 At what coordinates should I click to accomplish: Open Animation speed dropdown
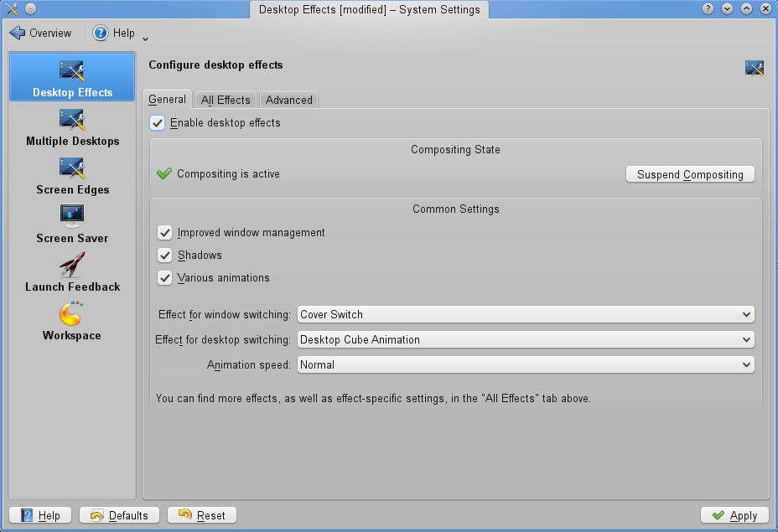click(526, 365)
